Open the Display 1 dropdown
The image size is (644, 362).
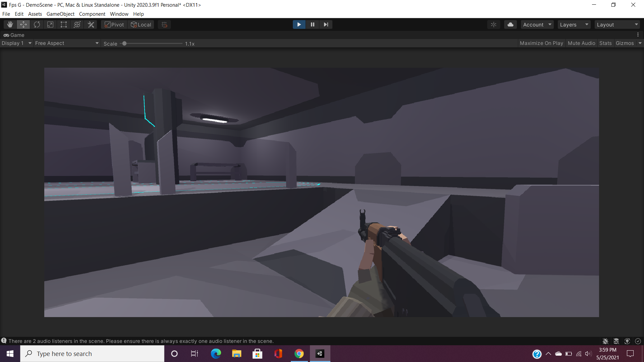16,43
